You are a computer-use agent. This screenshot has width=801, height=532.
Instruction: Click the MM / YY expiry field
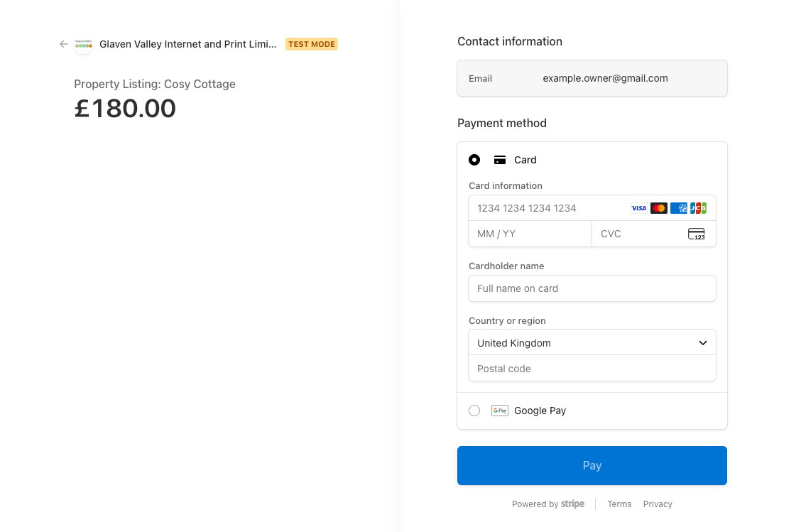pyautogui.click(x=530, y=234)
